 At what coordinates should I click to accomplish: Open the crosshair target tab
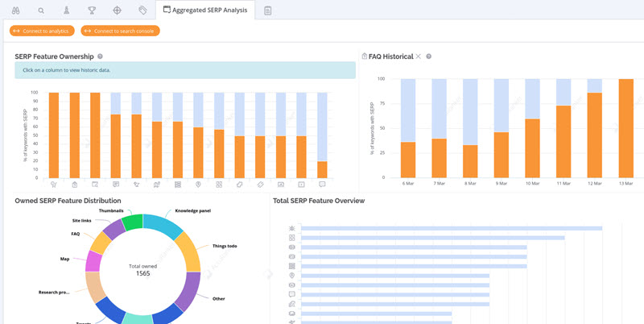[118, 10]
